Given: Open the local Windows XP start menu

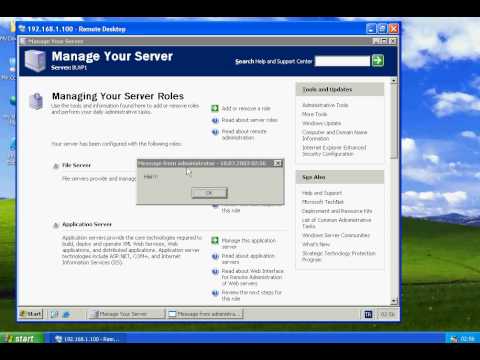Looking at the screenshot, I should coord(22,338).
